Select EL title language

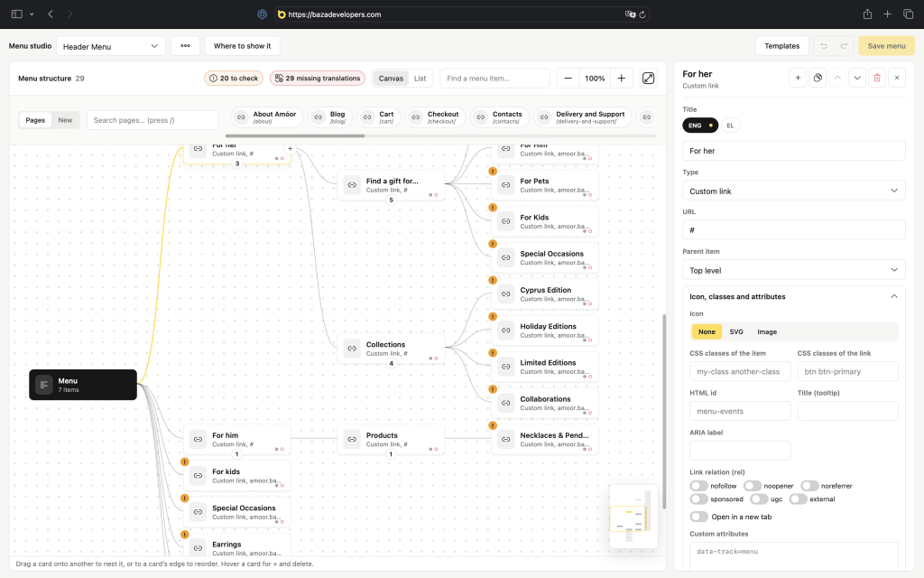click(x=730, y=126)
